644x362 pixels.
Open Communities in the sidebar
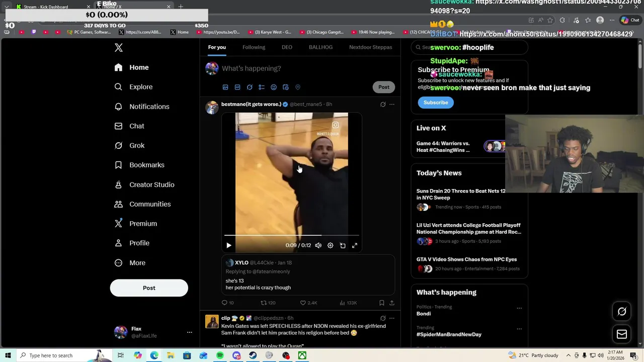[x=142, y=204]
